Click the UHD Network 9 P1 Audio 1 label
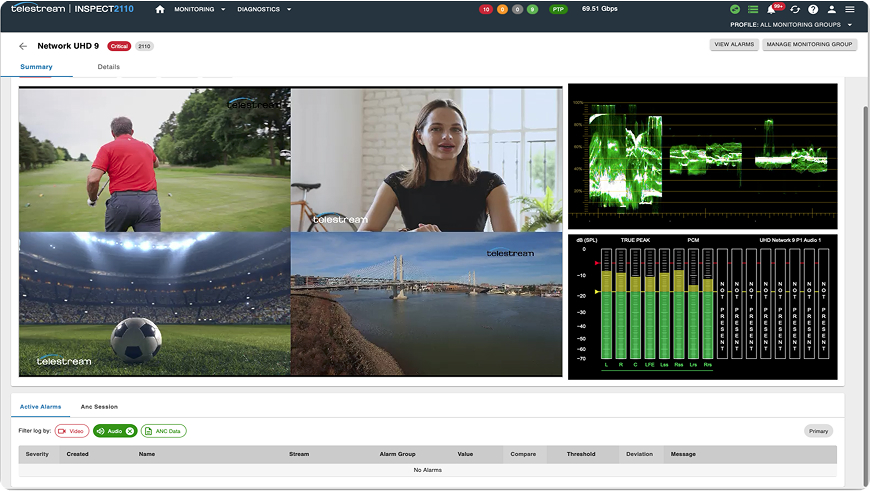870x491 pixels. point(790,240)
